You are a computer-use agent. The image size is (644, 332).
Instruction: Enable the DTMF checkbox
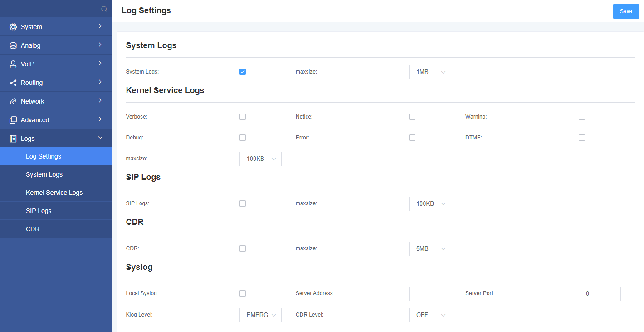tap(582, 138)
